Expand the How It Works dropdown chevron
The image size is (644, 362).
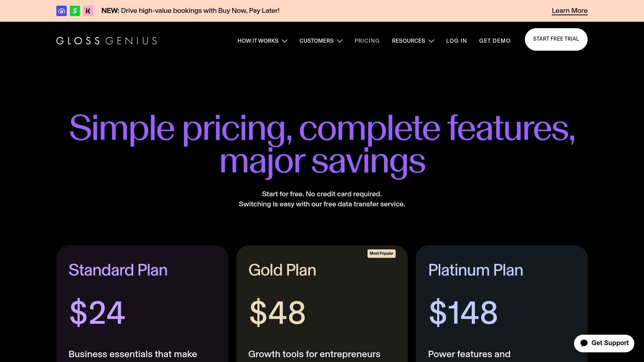pos(285,41)
